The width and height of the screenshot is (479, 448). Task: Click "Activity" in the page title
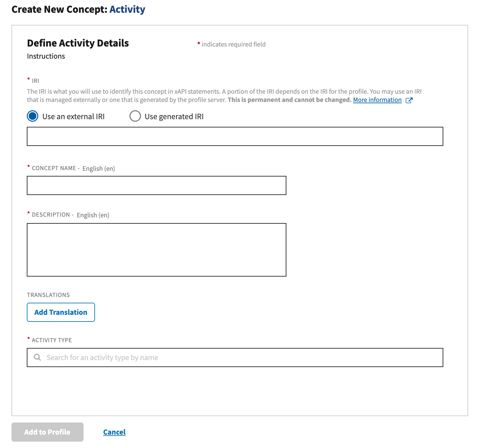127,10
